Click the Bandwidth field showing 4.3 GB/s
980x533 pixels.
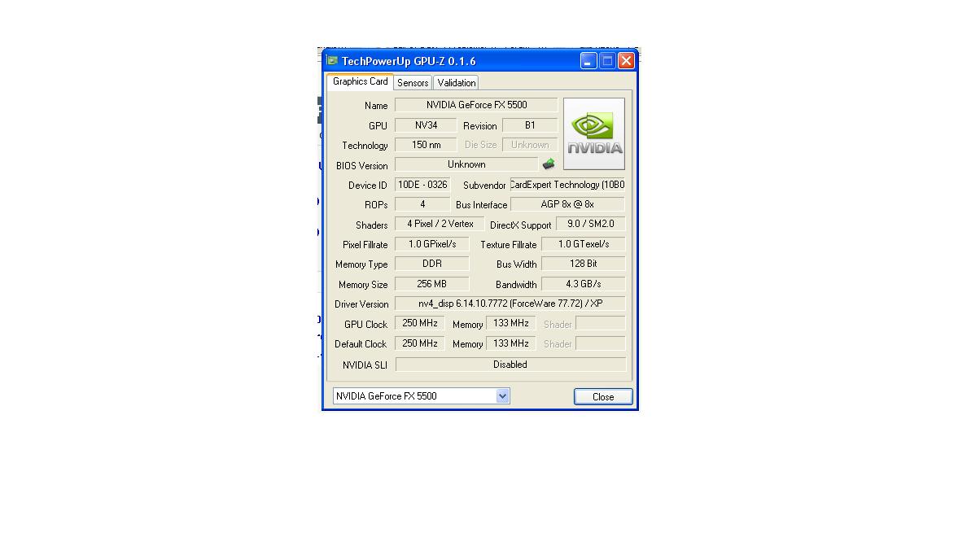click(584, 284)
